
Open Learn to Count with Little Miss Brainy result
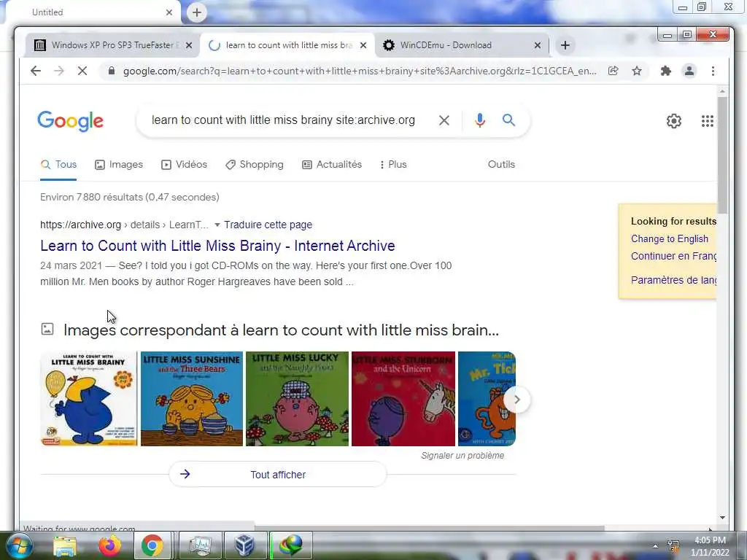[217, 246]
